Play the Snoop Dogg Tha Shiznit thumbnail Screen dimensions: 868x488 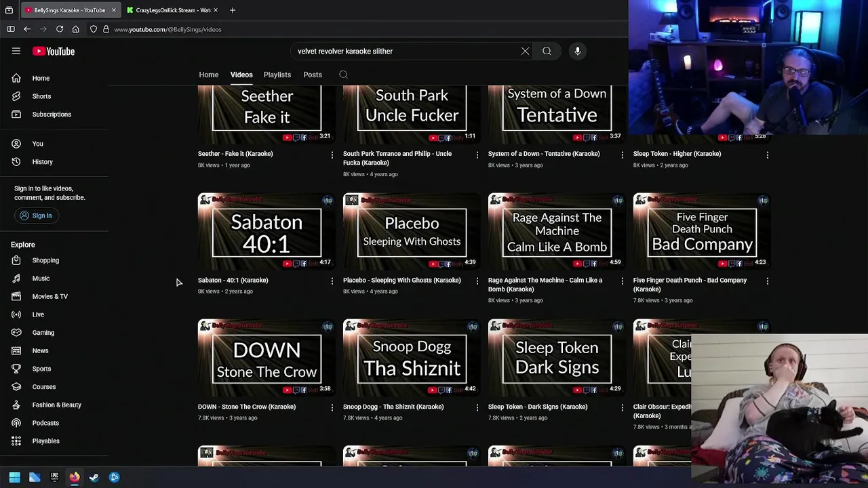tap(412, 358)
